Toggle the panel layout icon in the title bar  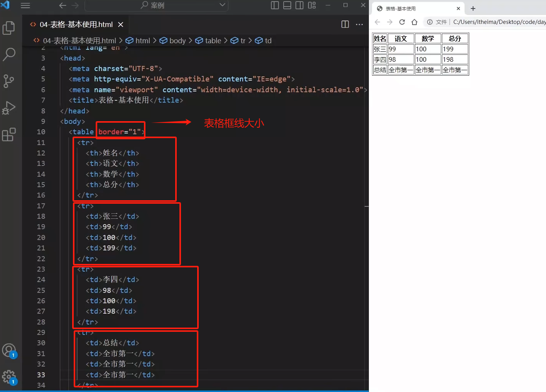(287, 5)
